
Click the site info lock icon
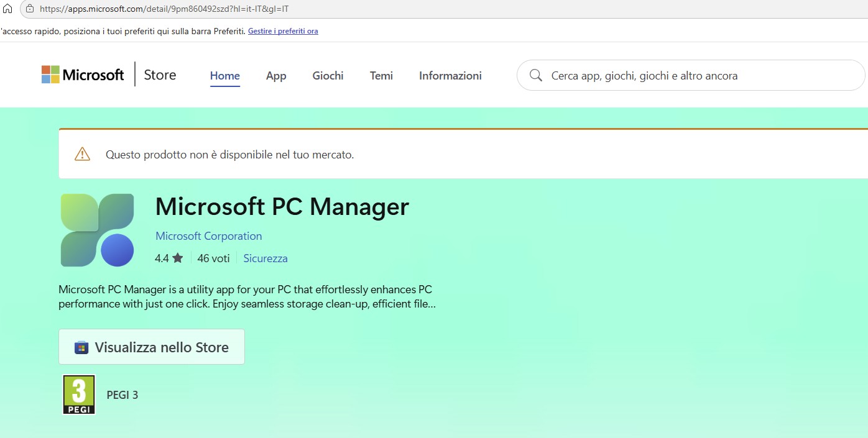[29, 9]
